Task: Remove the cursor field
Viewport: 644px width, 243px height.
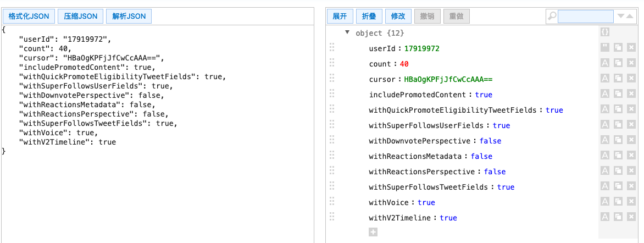Action: click(x=631, y=79)
